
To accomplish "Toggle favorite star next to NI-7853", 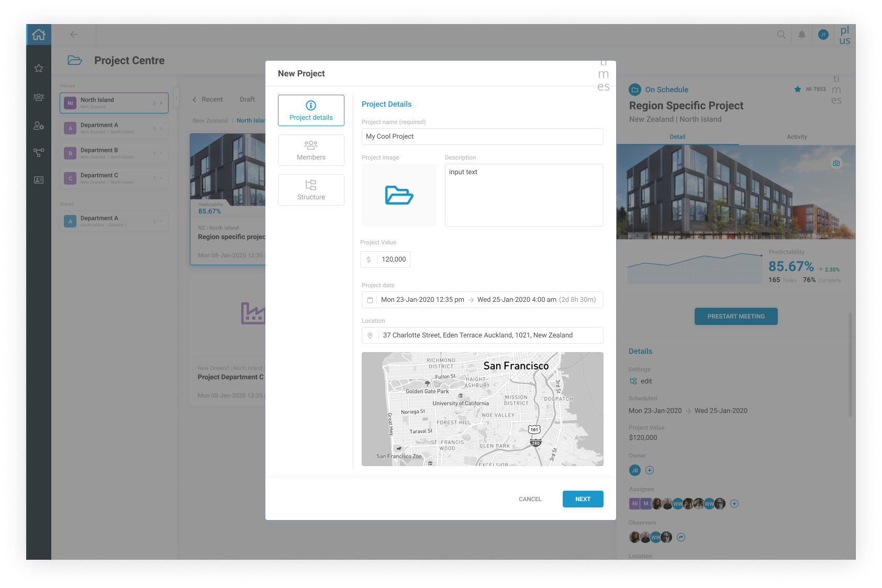I will [x=797, y=89].
